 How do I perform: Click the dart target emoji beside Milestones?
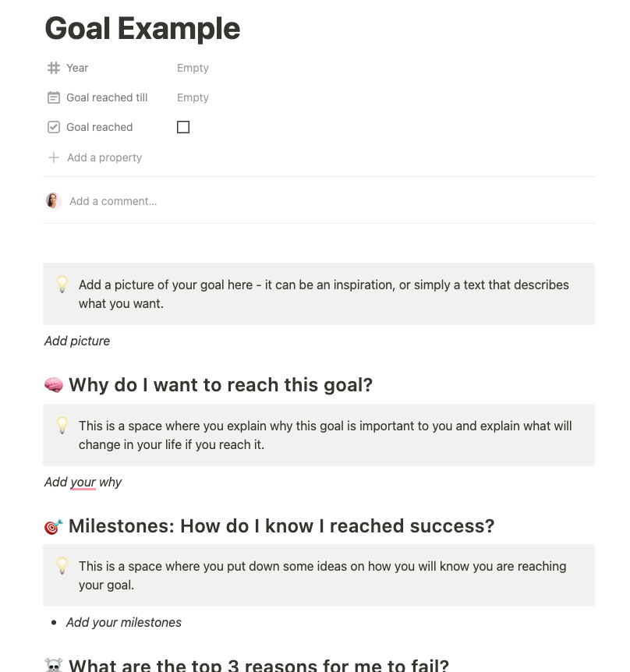tap(54, 527)
